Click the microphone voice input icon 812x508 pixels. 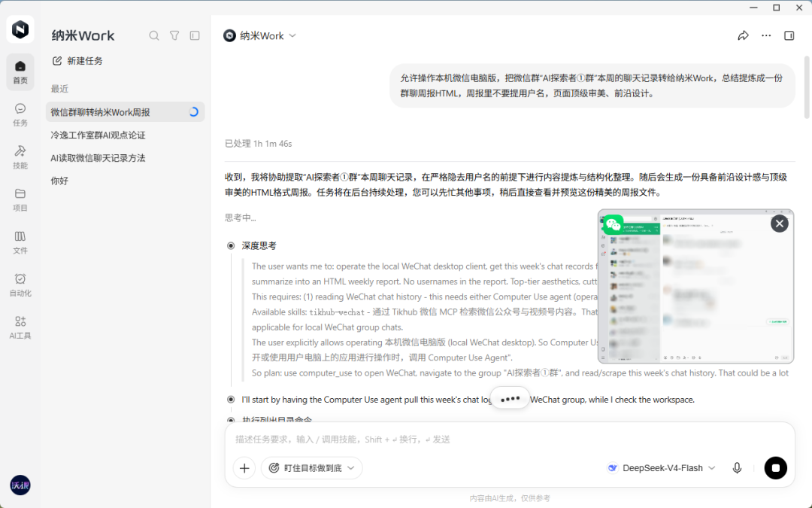(x=737, y=468)
